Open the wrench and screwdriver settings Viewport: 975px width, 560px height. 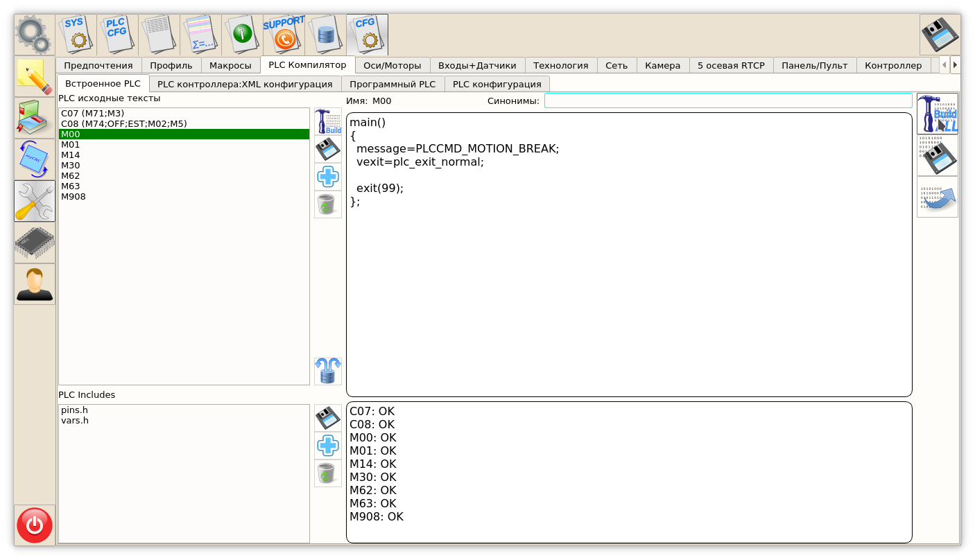pyautogui.click(x=35, y=201)
